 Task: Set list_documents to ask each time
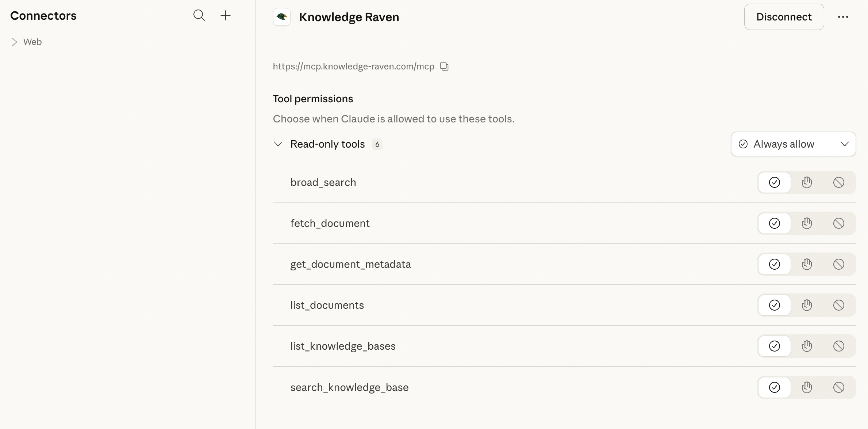point(807,305)
